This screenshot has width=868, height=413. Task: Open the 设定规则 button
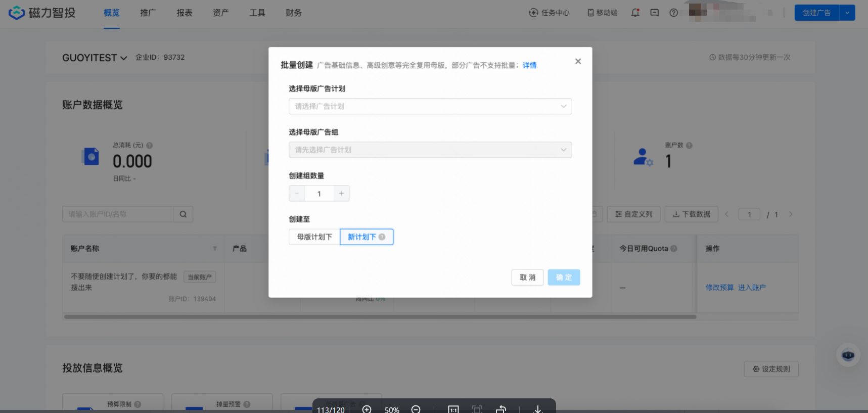[771, 369]
